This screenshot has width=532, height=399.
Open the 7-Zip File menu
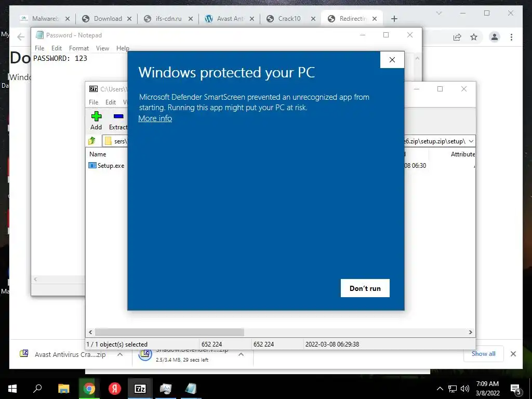94,102
